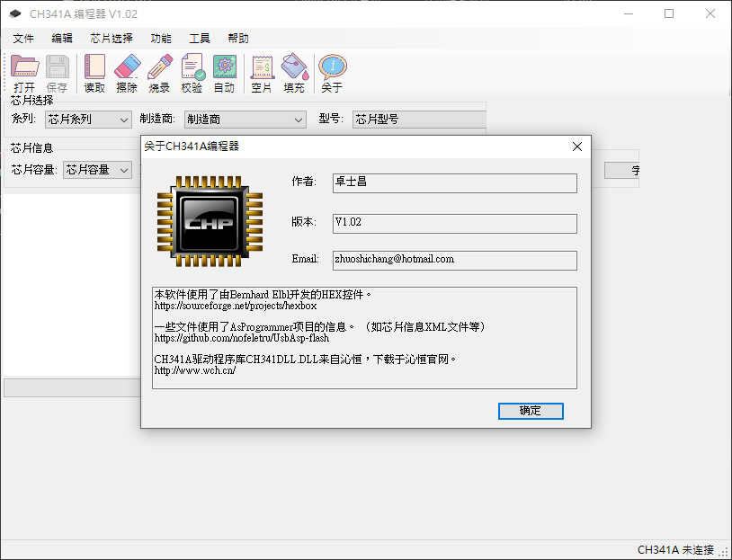732x560 pixels.
Task: Click the line mentioning Bernhard Elbl HEX控件
Action: tap(263, 295)
